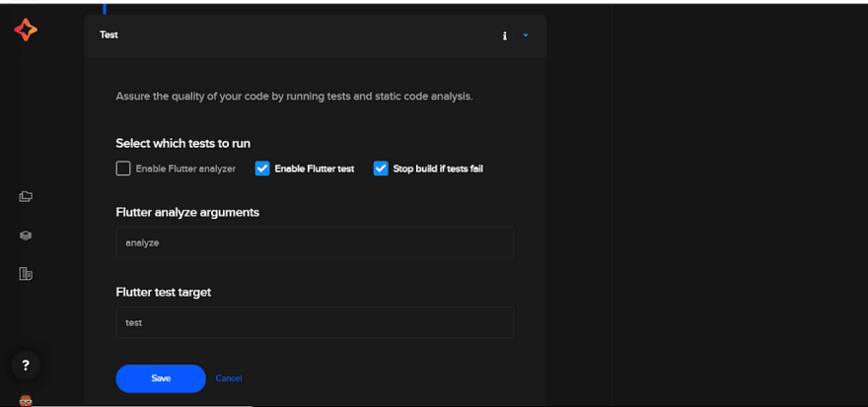Screen dimensions: 868x407
Task: Uncheck Enable Flutter test checkbox
Action: (x=261, y=169)
